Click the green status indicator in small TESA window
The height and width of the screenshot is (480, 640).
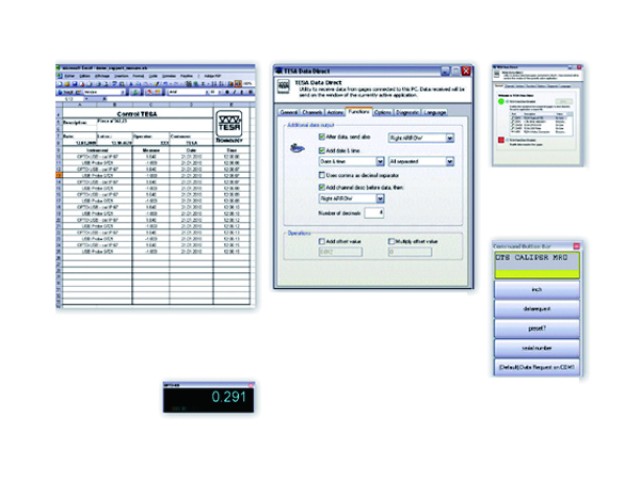pyautogui.click(x=501, y=101)
